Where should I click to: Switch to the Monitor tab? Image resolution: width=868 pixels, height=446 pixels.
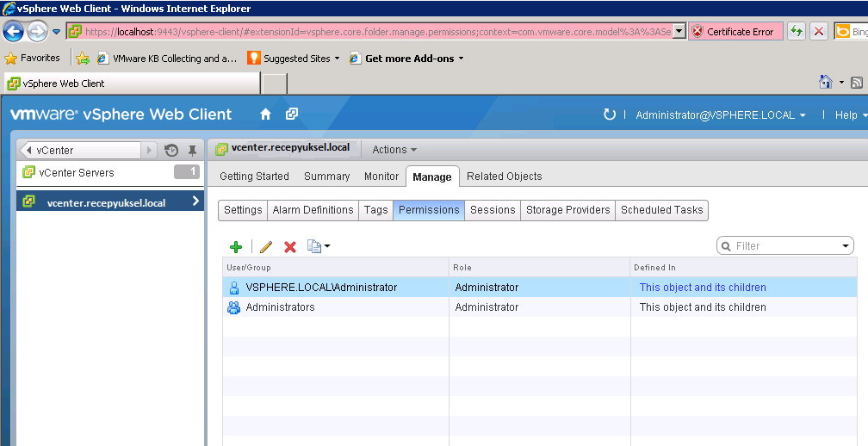(381, 177)
